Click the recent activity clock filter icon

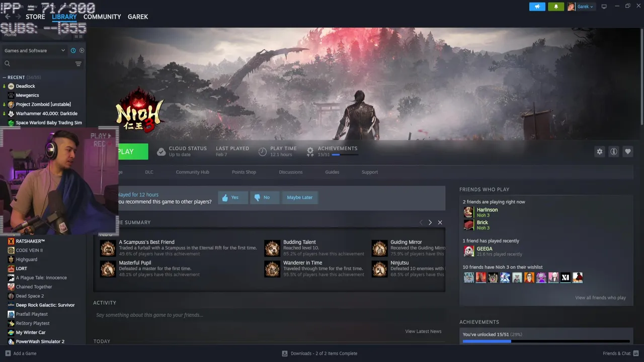73,50
